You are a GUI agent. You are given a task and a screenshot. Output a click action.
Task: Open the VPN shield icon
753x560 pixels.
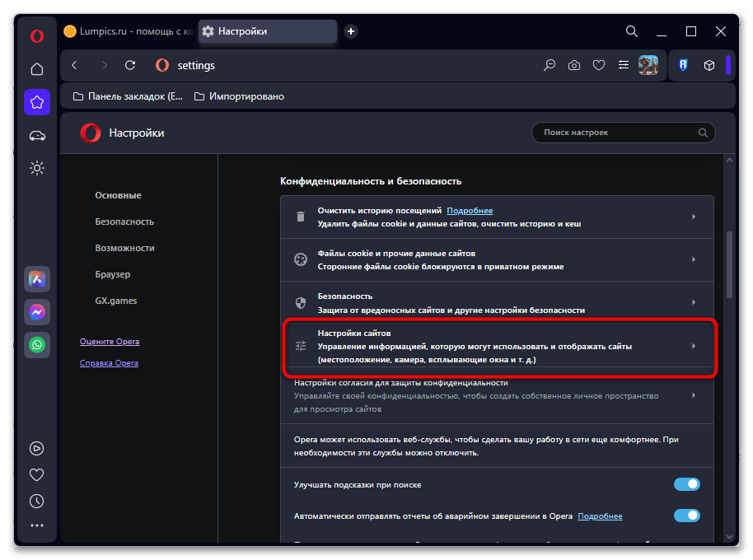point(683,65)
